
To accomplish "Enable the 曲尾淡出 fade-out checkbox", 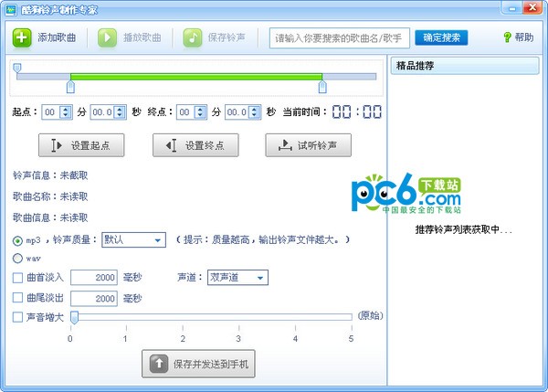I will tap(17, 298).
